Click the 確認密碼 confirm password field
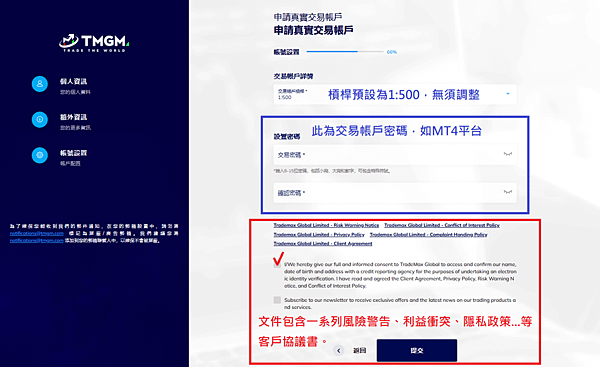 (395, 193)
